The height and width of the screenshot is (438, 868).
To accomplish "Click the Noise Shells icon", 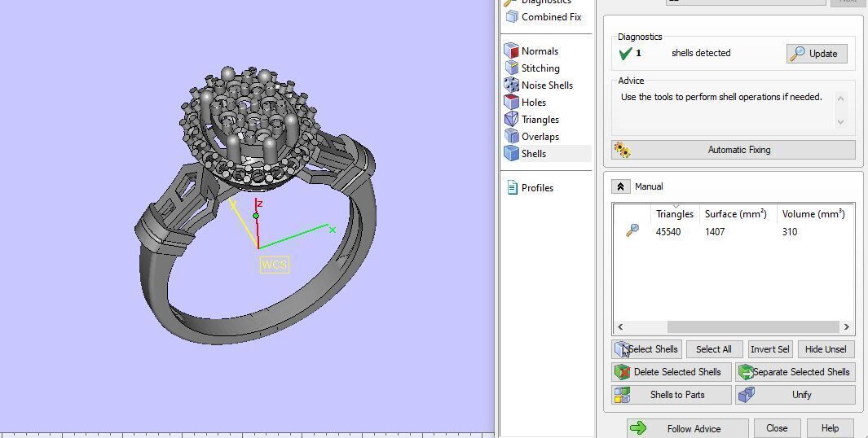I will [x=512, y=85].
